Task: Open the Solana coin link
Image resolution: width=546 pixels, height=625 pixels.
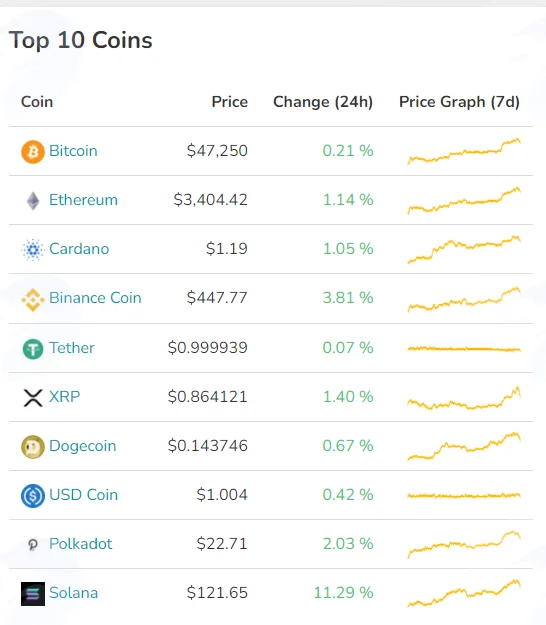Action: [74, 593]
